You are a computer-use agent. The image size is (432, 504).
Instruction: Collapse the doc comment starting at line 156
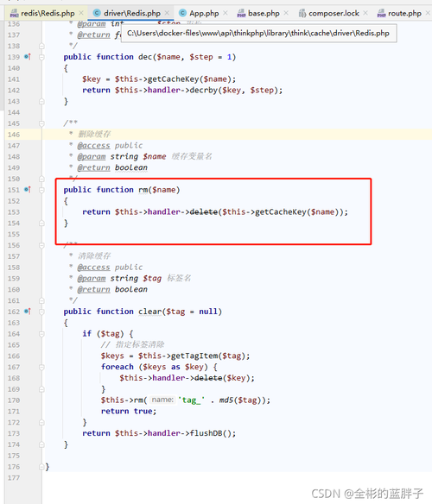click(x=41, y=245)
